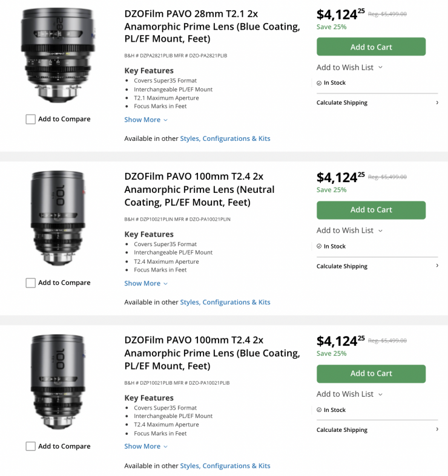This screenshot has width=448, height=476.
Task: Check Add to Compare for 28mm lens
Action: click(31, 120)
